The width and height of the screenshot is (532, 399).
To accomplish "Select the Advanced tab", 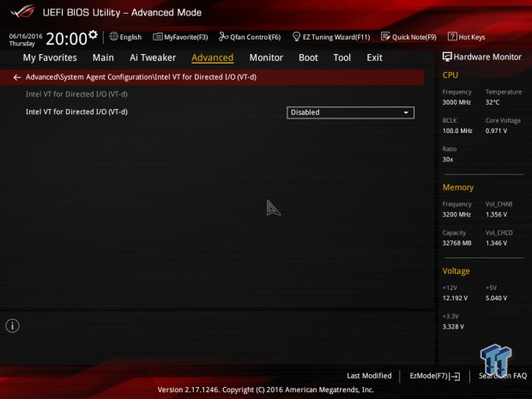I will click(213, 57).
